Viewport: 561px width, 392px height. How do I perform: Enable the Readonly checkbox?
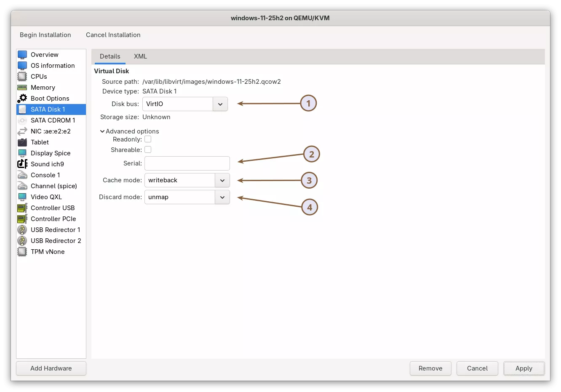coord(148,139)
